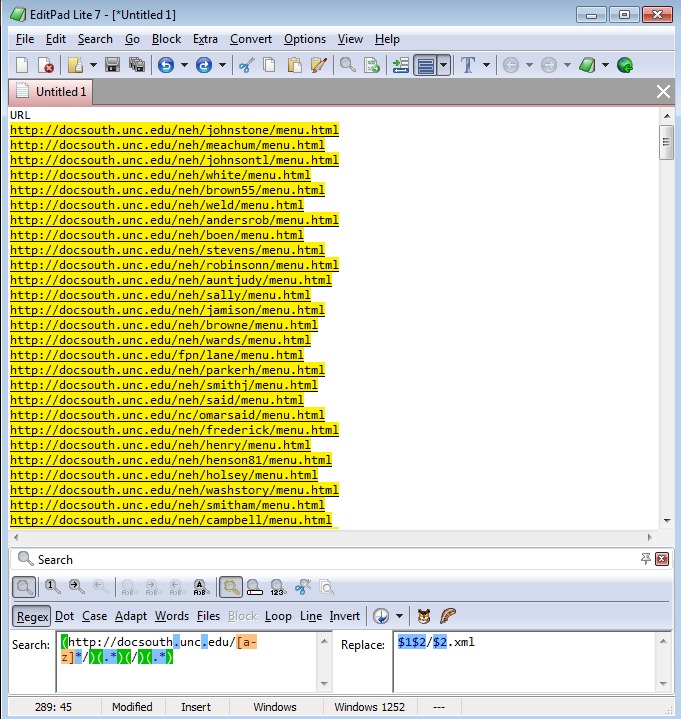The image size is (681, 719).
Task: Toggle the word wrap lines button
Action: tap(426, 65)
